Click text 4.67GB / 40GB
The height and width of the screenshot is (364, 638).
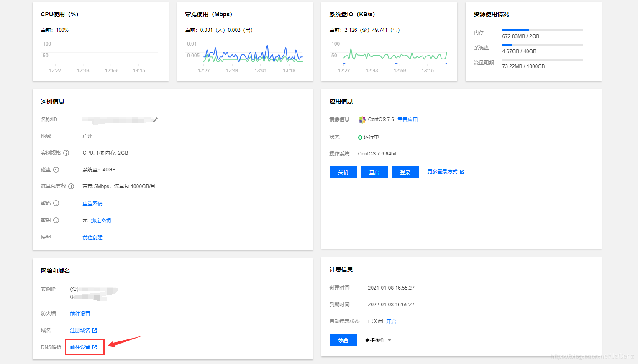tap(519, 51)
